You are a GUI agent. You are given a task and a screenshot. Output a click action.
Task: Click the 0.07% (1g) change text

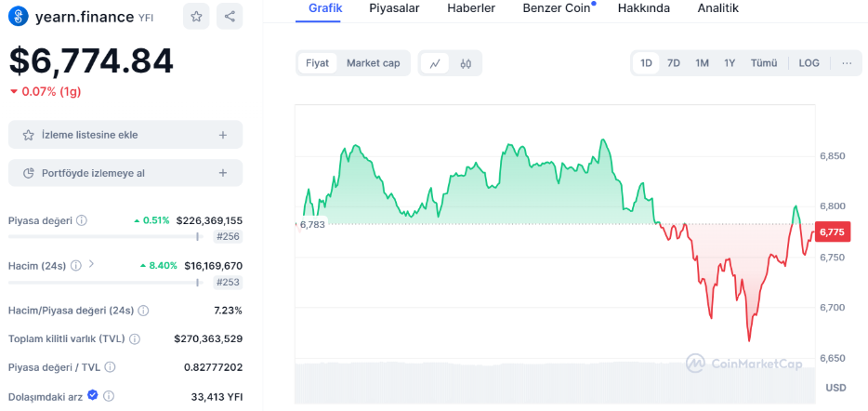pos(51,92)
